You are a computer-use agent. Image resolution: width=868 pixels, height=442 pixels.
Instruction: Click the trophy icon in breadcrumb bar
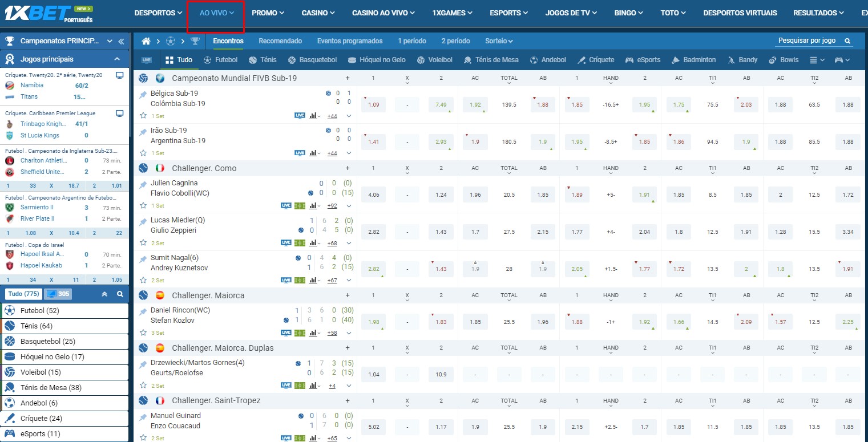195,41
